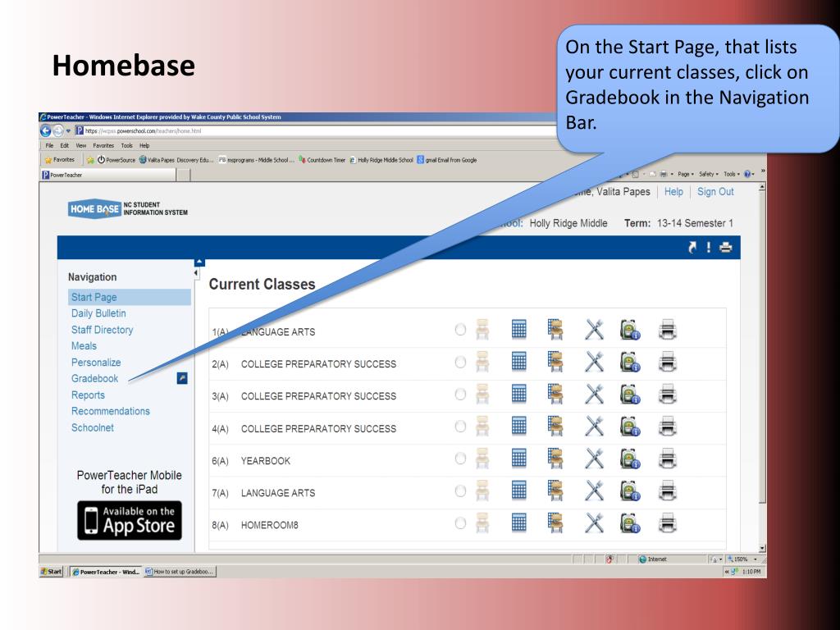
Task: Select radio button for 7(A) Language Arts
Action: point(460,491)
